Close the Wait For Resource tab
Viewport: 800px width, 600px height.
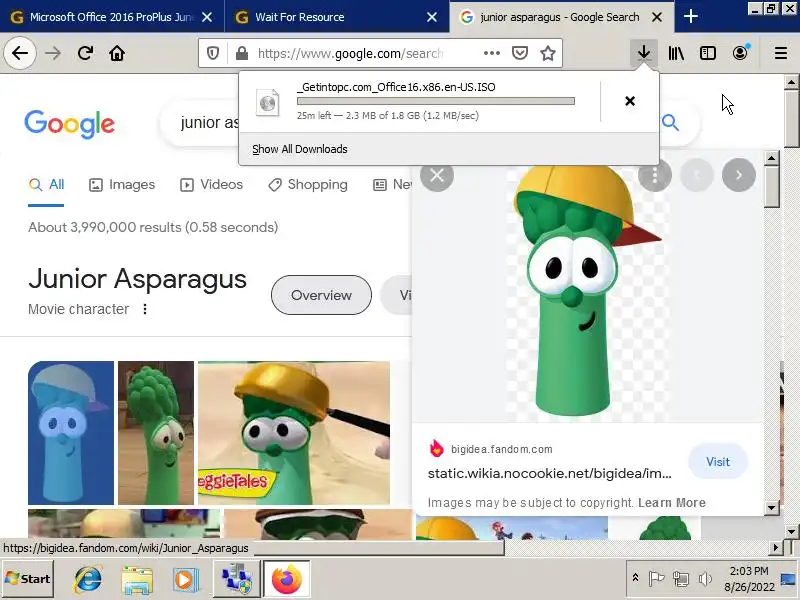[432, 17]
